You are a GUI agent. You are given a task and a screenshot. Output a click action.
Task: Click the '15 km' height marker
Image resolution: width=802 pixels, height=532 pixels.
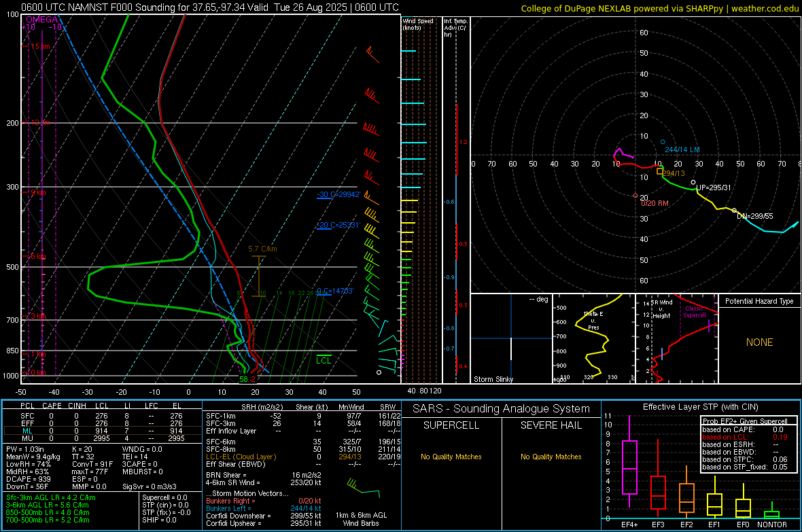point(40,46)
